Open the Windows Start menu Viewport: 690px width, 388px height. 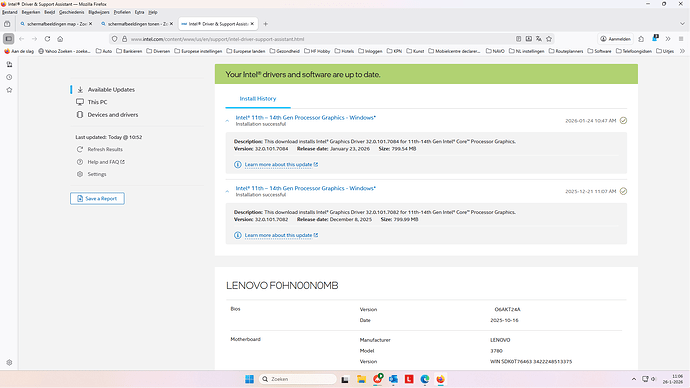(250, 379)
